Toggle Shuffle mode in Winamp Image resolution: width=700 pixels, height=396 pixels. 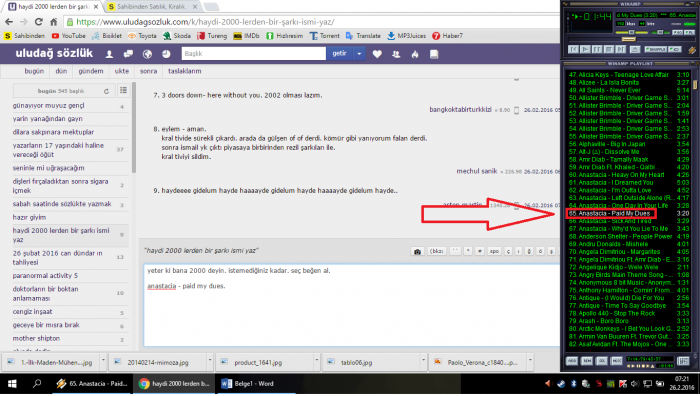coord(655,50)
